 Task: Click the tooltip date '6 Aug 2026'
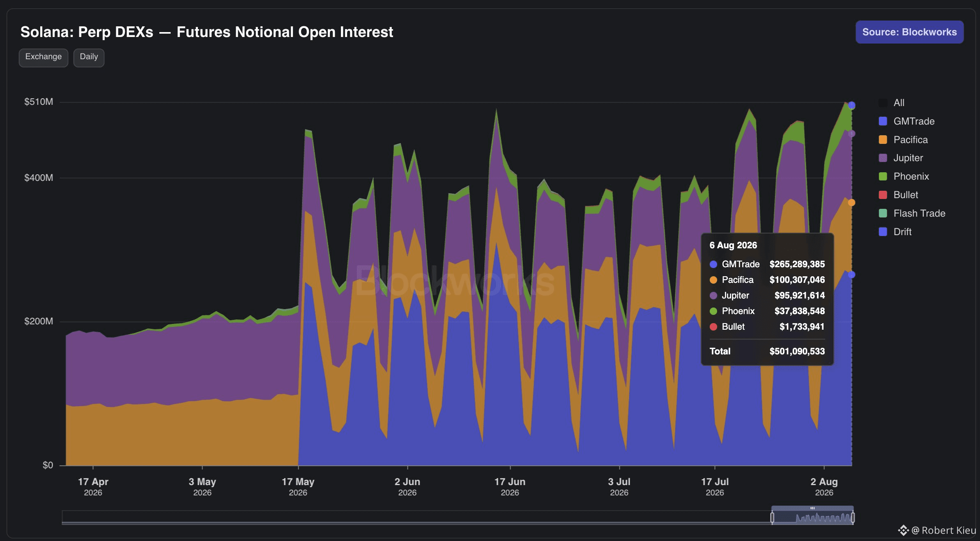(733, 245)
